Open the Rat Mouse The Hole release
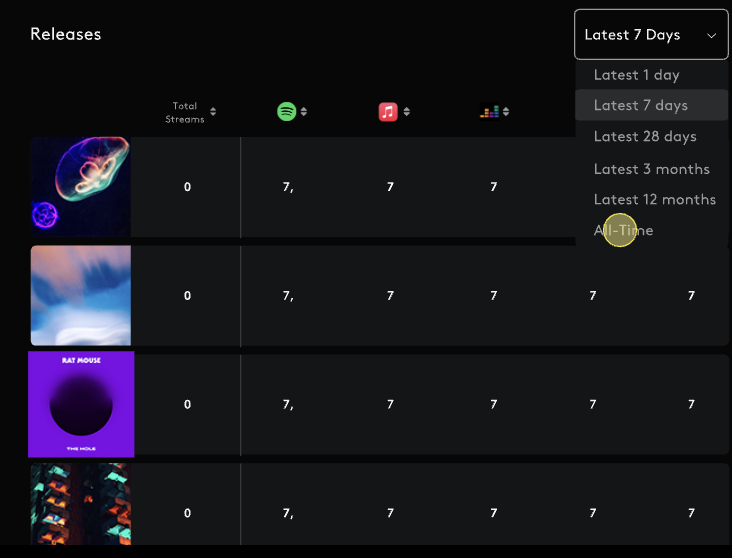Screen dimensions: 732x558 (x=81, y=404)
